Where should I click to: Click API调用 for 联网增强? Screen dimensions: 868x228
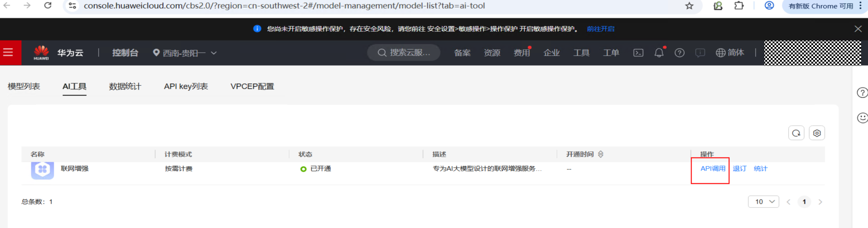(713, 169)
